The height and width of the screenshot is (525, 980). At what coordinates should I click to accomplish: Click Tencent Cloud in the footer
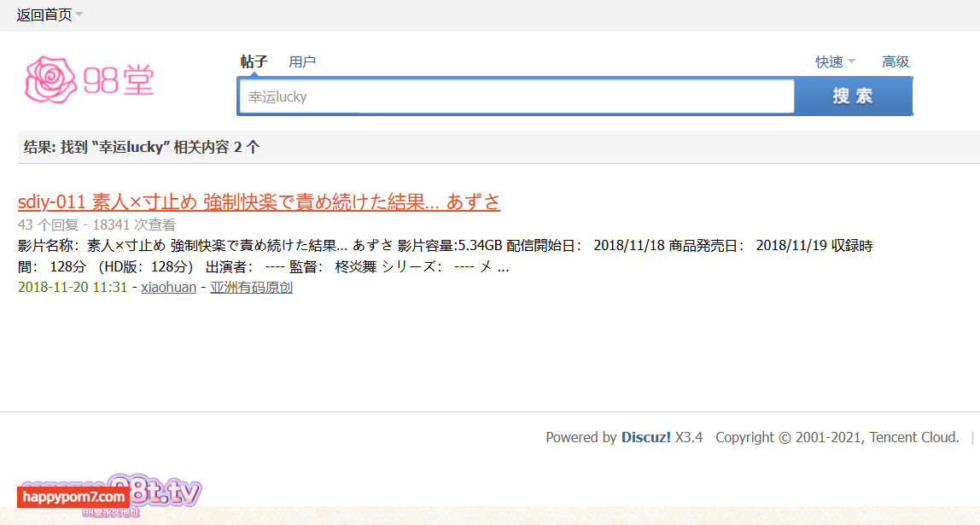click(x=913, y=437)
